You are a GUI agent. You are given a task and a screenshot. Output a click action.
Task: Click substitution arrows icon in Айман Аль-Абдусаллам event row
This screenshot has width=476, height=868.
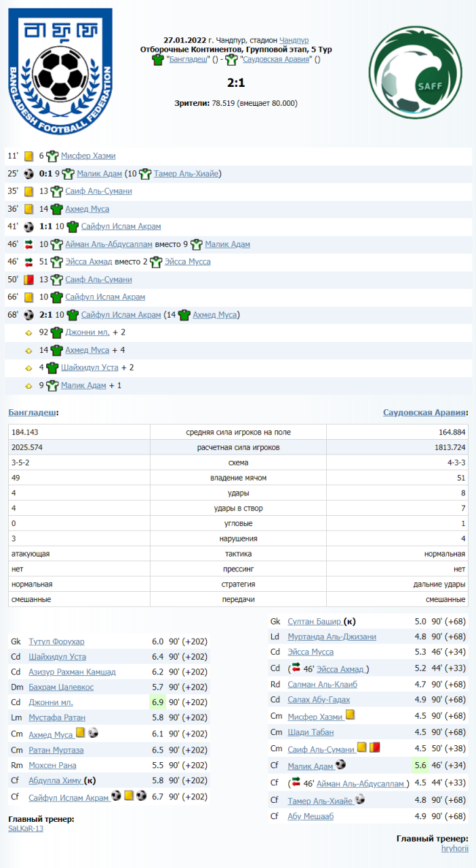coord(29,244)
